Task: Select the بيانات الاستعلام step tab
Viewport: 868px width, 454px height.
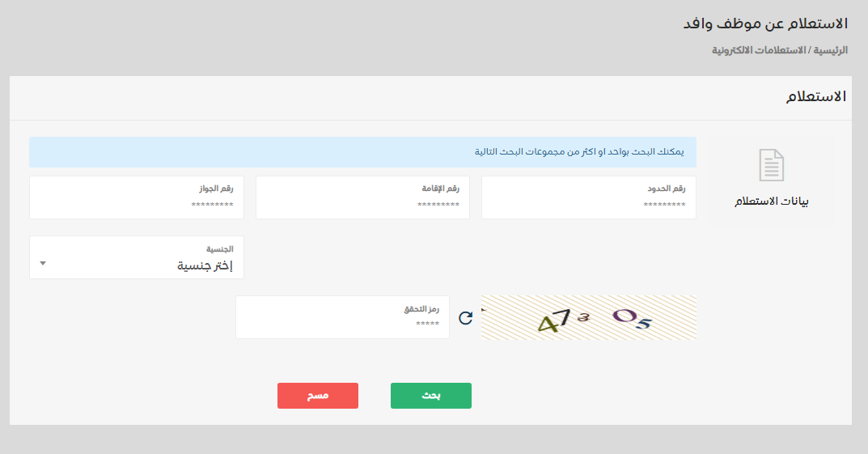Action: pyautogui.click(x=772, y=201)
